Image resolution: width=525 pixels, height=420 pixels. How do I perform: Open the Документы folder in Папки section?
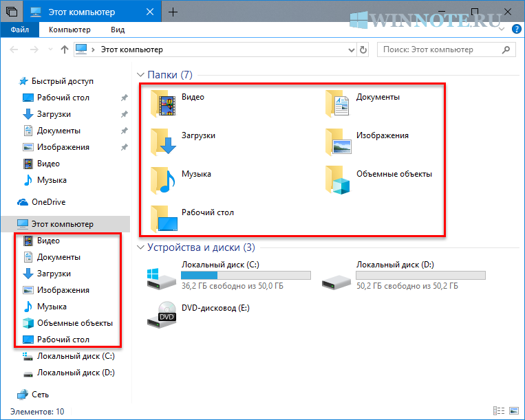(x=363, y=103)
